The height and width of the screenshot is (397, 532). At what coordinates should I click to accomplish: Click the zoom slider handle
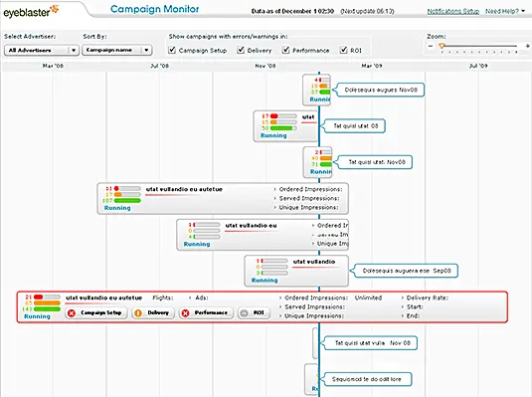442,46
